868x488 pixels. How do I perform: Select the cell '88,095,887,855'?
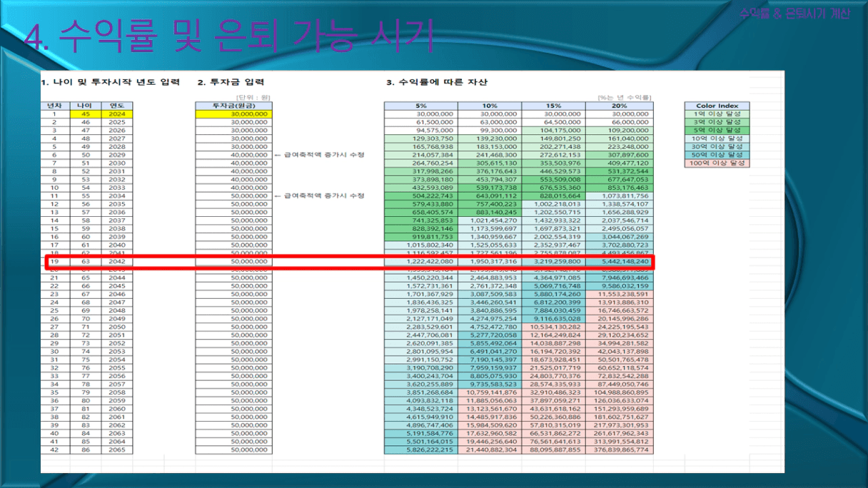point(553,450)
